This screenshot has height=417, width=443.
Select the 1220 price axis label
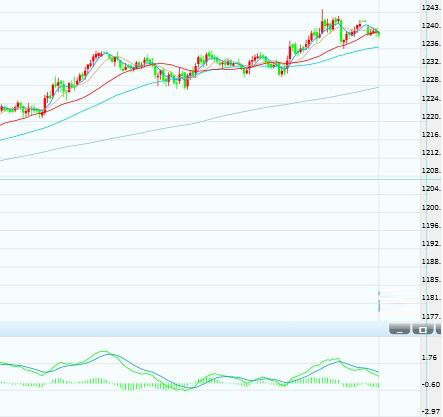[432, 117]
